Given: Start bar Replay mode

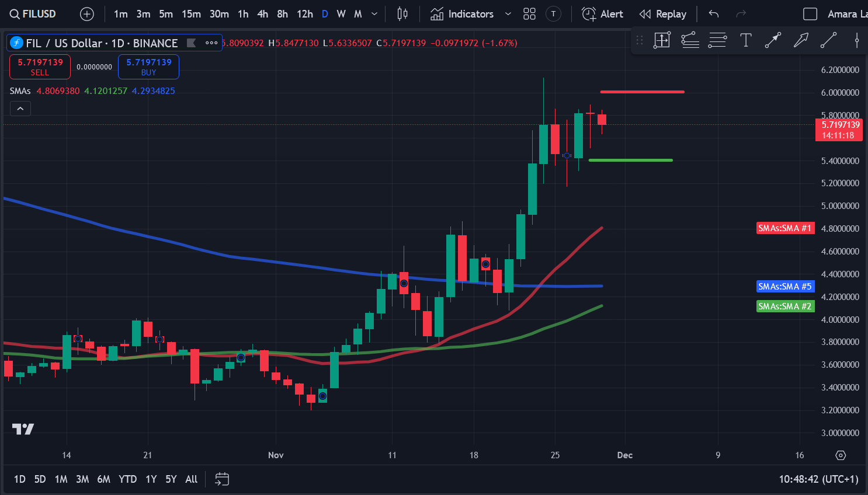Looking at the screenshot, I should [x=662, y=14].
